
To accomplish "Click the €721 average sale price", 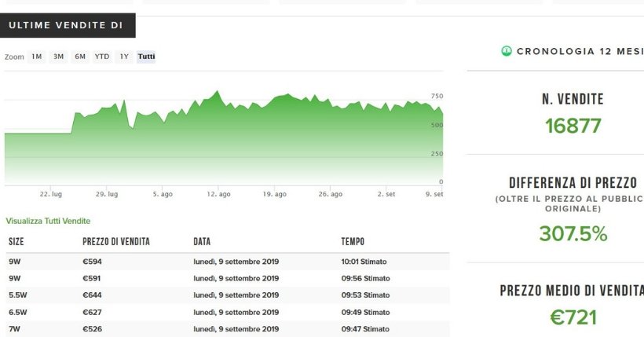I will [x=573, y=317].
